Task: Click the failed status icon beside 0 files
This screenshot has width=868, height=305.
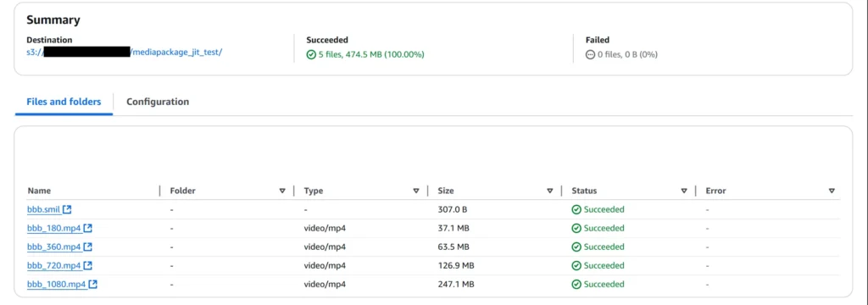Action: tap(590, 55)
